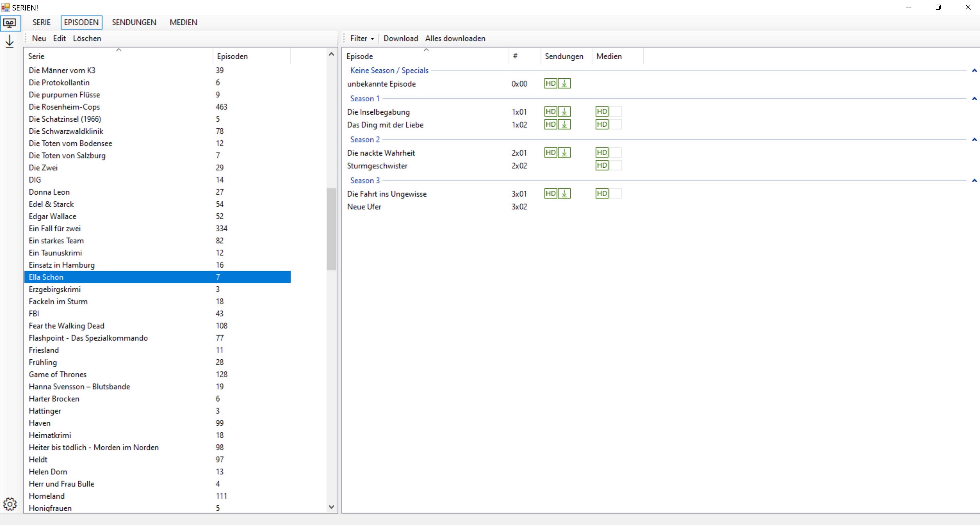Collapse the Keine Season / Specials group
The image size is (980, 525).
coord(974,71)
